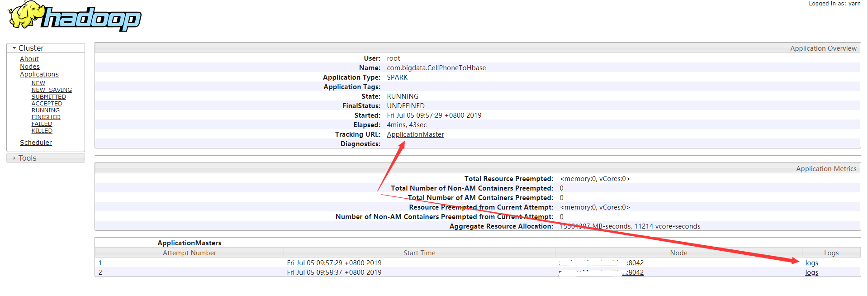Show RUNNING applications

pyautogui.click(x=46, y=110)
